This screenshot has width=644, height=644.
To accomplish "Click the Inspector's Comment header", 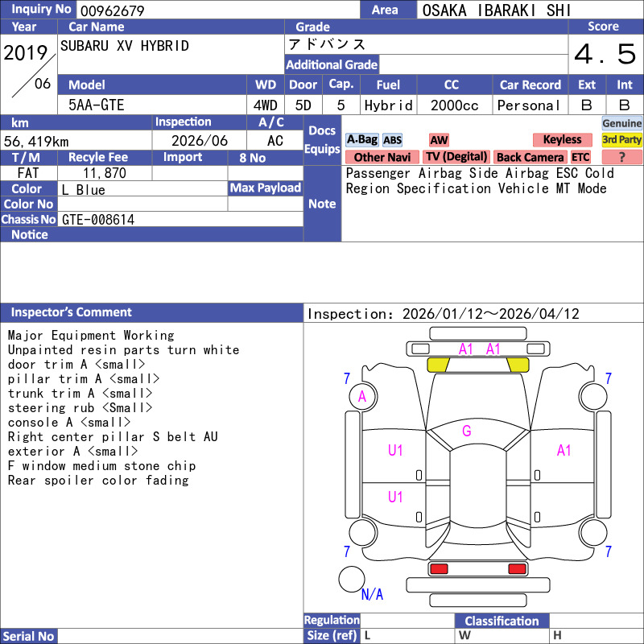I will click(x=71, y=312).
